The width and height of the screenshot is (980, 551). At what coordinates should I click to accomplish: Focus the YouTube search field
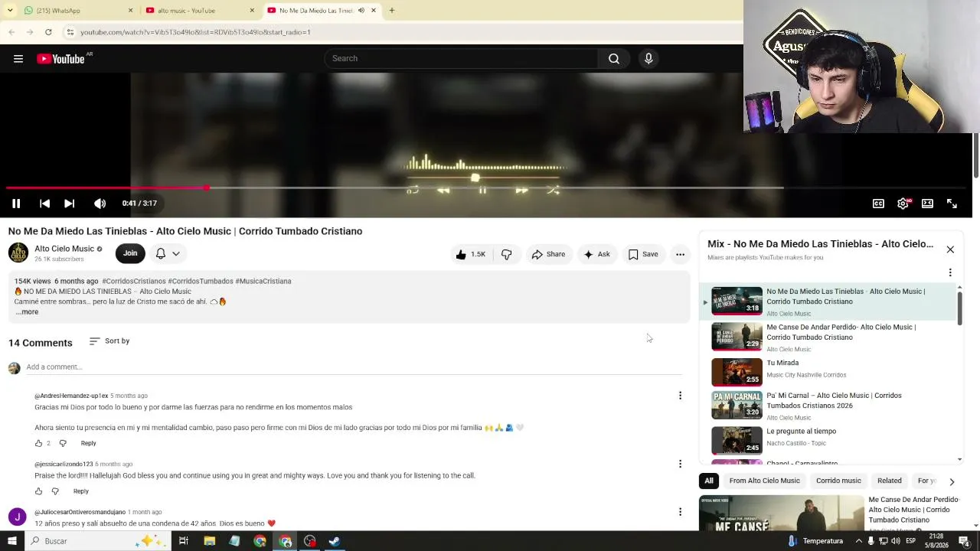tap(462, 59)
